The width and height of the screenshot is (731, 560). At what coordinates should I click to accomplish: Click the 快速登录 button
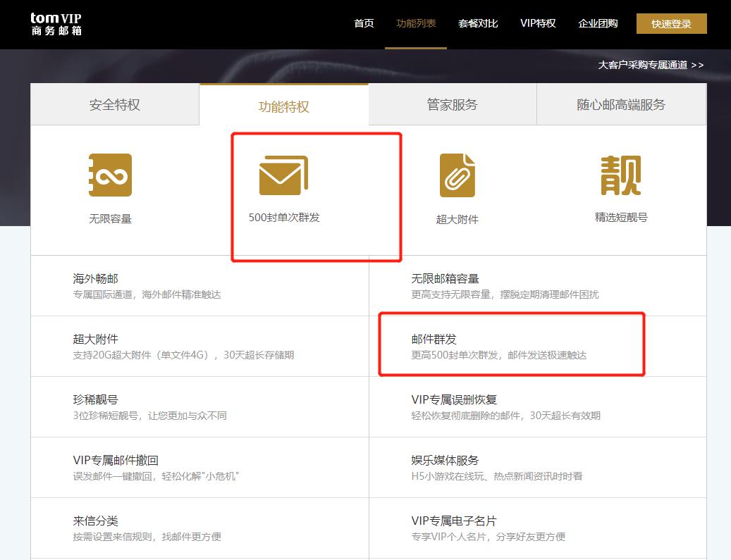pos(671,23)
